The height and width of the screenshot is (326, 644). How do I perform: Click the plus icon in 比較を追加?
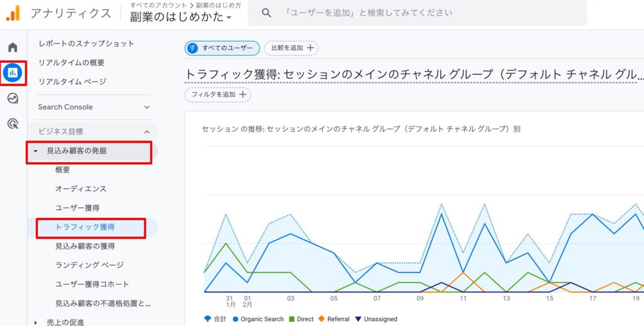[309, 48]
